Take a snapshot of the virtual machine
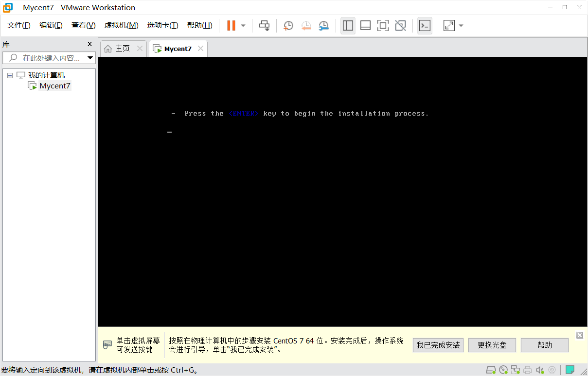588x376 pixels. coord(288,25)
